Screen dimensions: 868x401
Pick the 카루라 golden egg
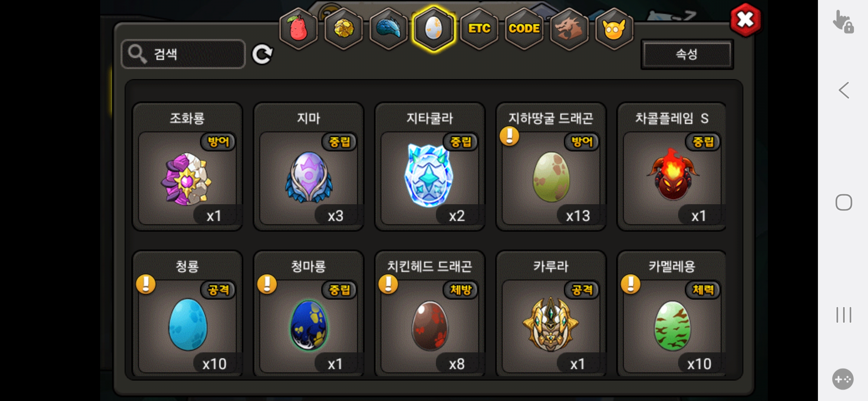pyautogui.click(x=551, y=314)
